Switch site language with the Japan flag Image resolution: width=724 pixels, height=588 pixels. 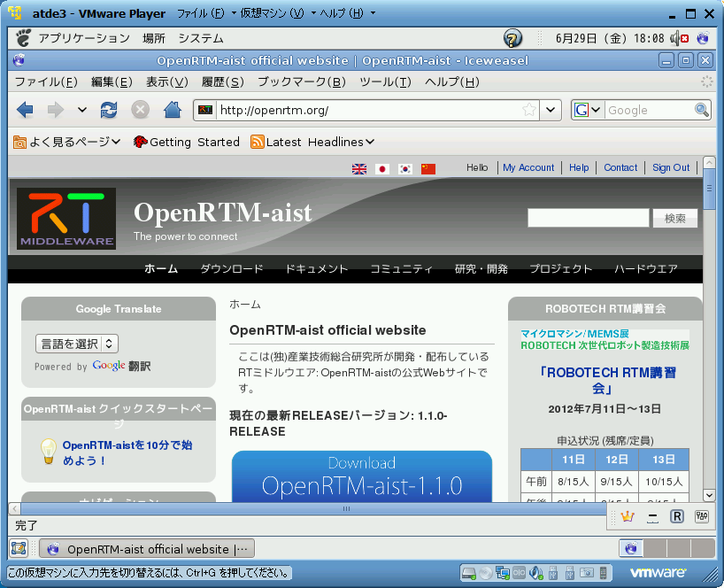pos(382,169)
